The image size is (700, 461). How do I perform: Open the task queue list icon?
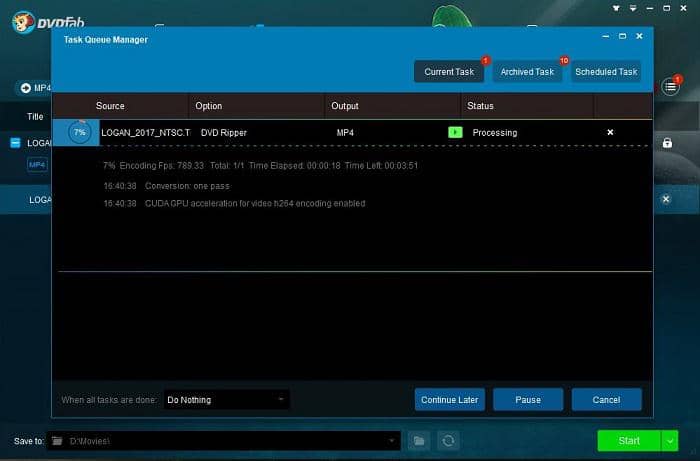pyautogui.click(x=671, y=87)
